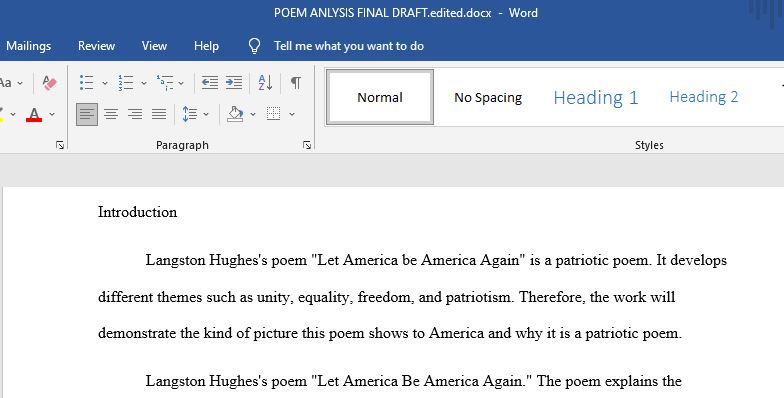Apply the Heading 1 style
Image resolution: width=784 pixels, height=398 pixels.
click(x=596, y=98)
